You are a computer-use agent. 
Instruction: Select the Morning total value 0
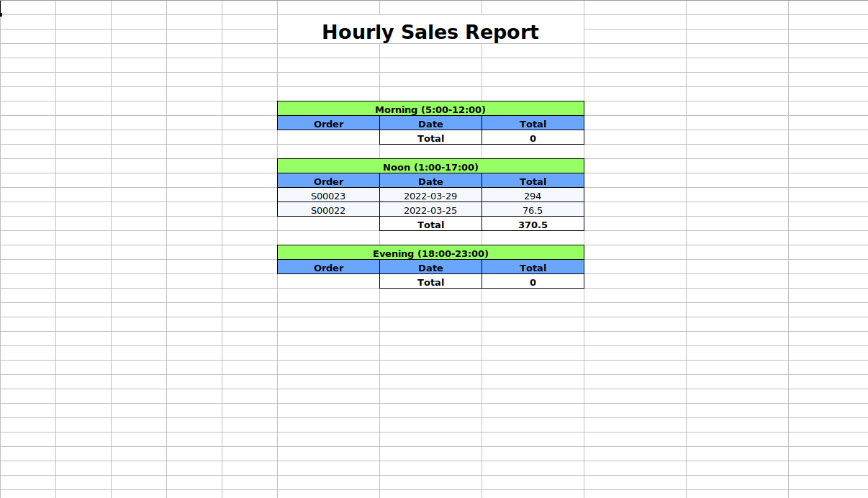click(533, 138)
